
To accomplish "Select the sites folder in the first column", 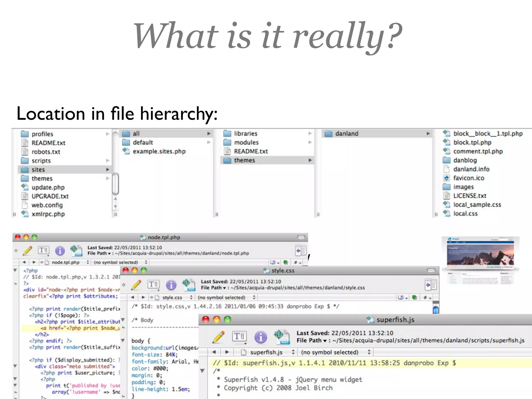I will click(65, 170).
